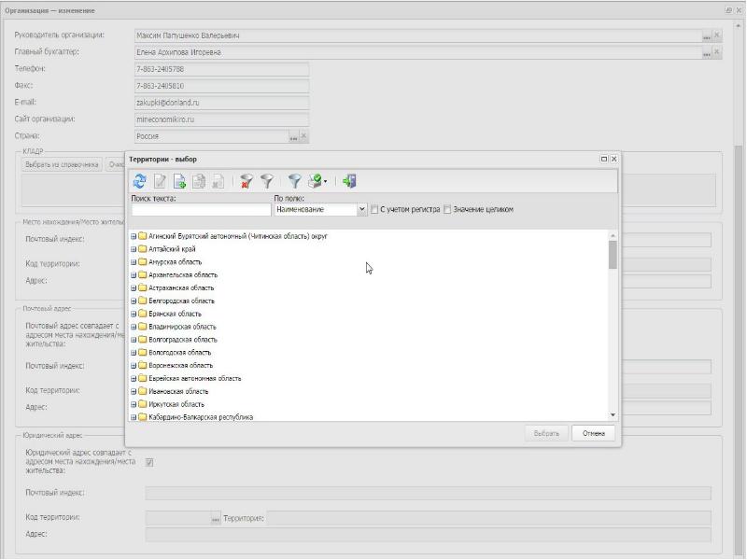Click the Факс field 7-863-2405810

click(x=222, y=86)
